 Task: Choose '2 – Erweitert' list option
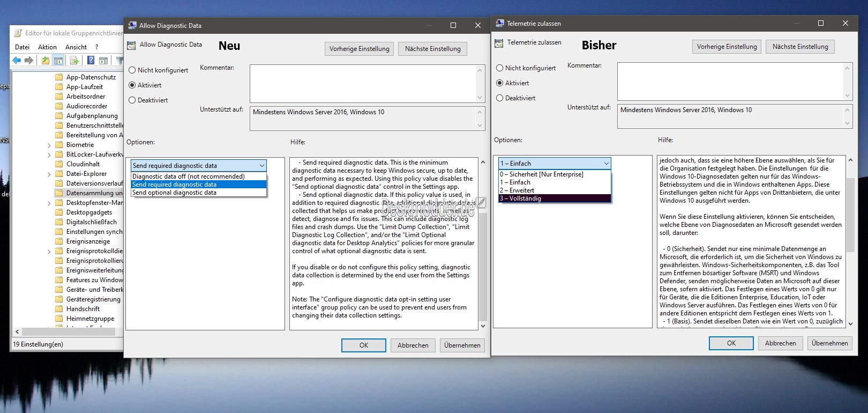555,190
